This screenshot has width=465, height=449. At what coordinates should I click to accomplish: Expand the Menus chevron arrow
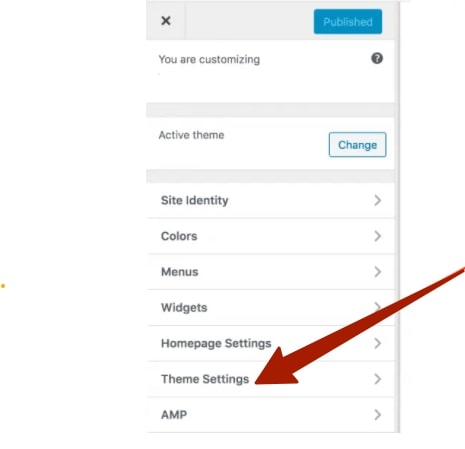tap(377, 272)
